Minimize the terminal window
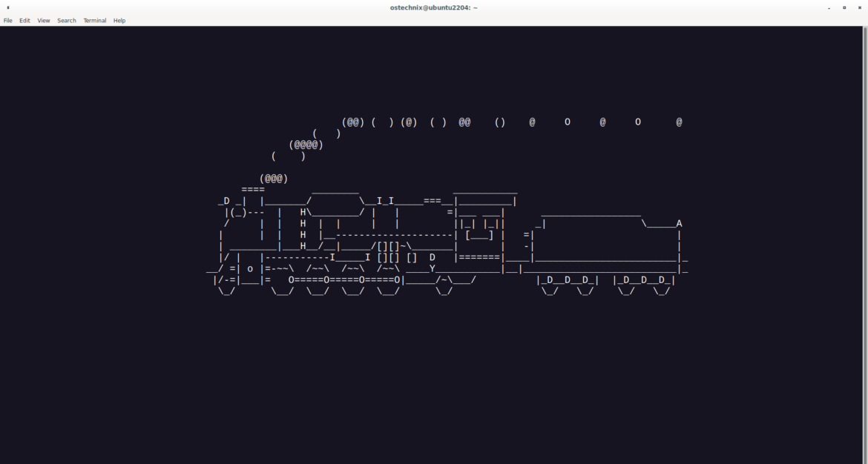 click(x=829, y=7)
